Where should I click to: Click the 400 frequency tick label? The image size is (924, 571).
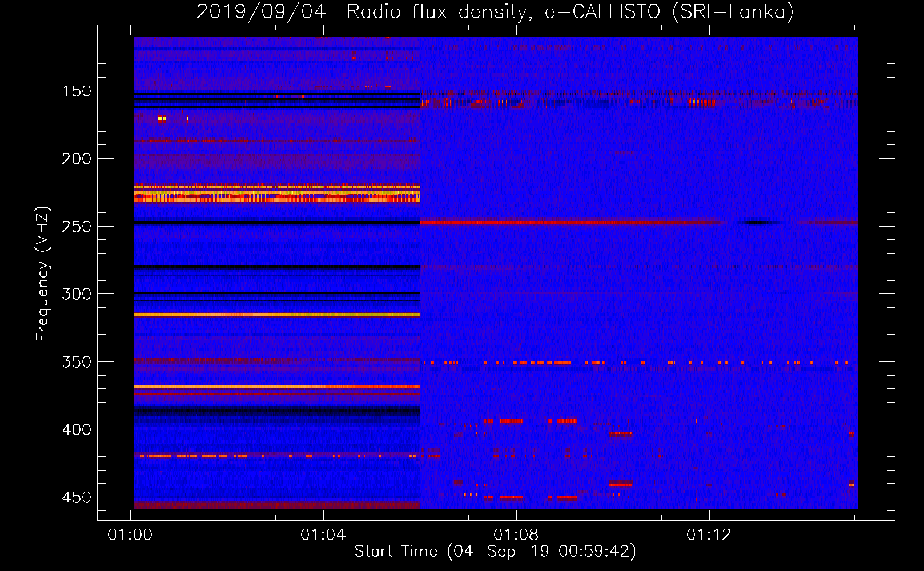click(77, 429)
